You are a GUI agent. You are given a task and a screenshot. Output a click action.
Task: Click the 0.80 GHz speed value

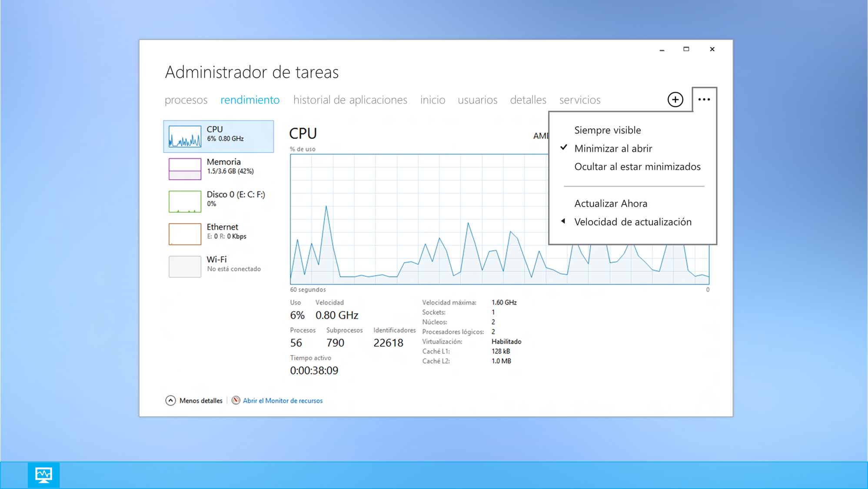point(337,315)
